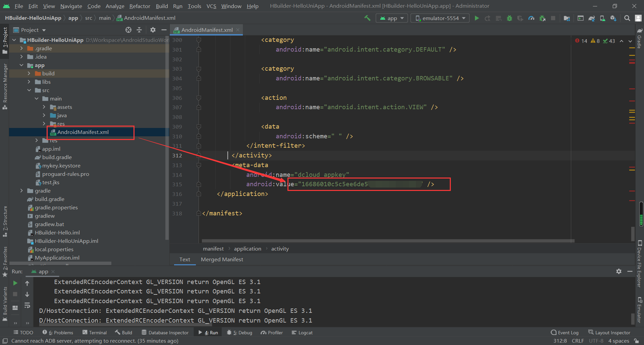This screenshot has width=644, height=345.
Task: Collapse the src folder in the Project tree
Action: (x=29, y=90)
